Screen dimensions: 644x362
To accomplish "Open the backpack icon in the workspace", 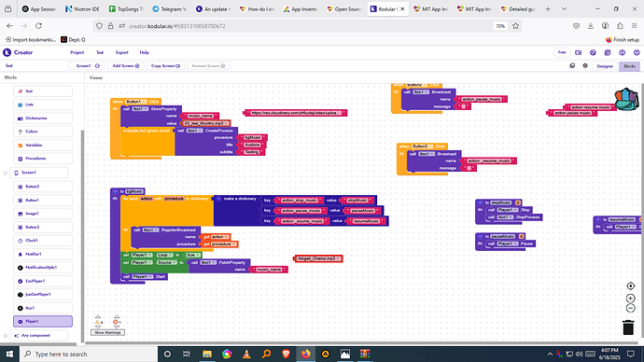I will pos(626,99).
